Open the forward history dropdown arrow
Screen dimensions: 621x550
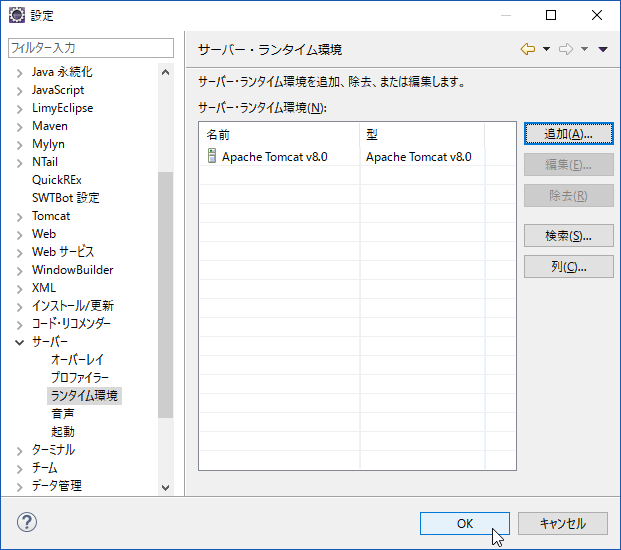coord(584,49)
